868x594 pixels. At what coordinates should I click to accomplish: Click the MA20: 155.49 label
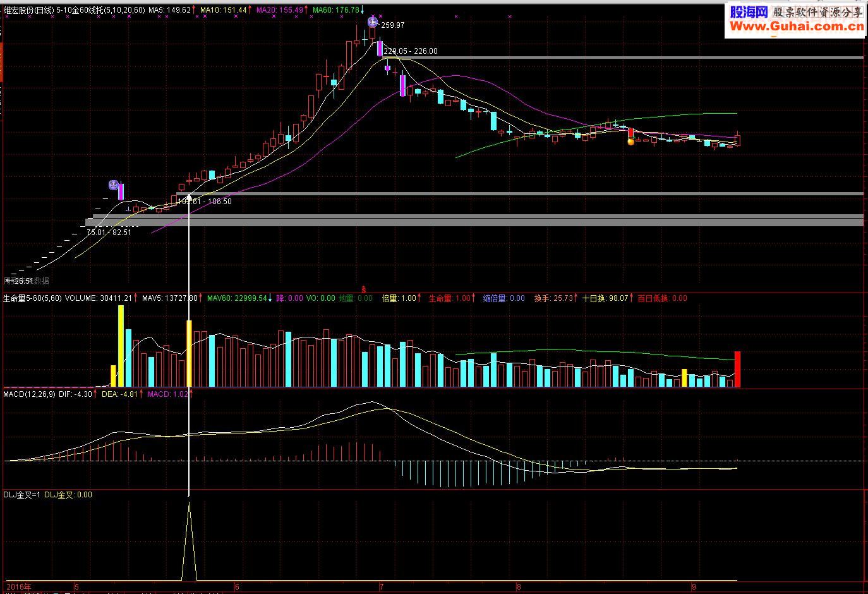point(279,10)
